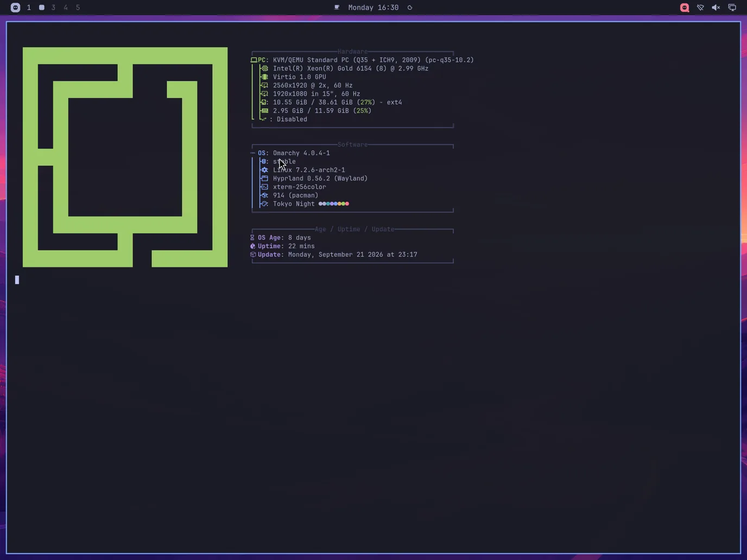Click the hourglass icon beside OS Age
Screen dimensions: 747x560
[252, 238]
